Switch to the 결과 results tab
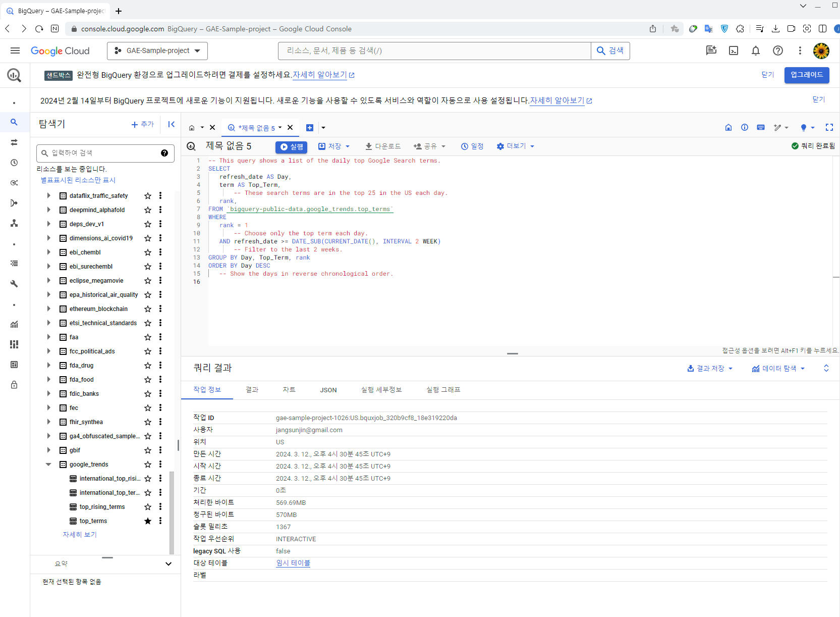This screenshot has width=840, height=617. click(252, 390)
